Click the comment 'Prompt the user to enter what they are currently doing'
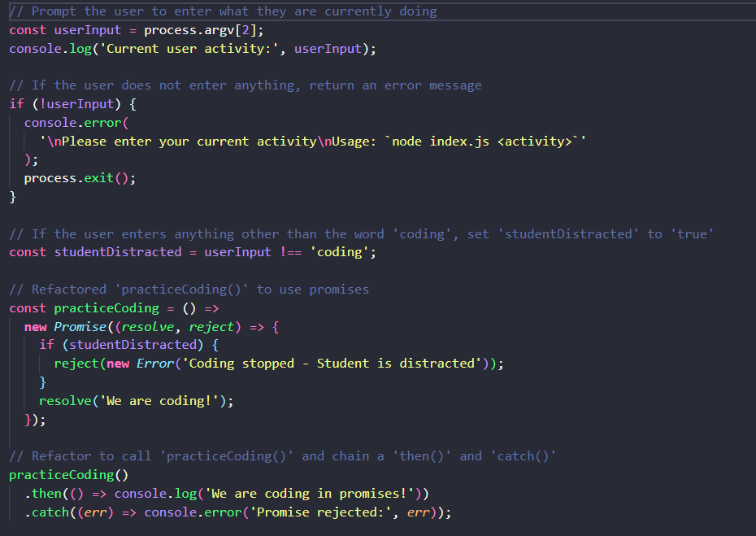The height and width of the screenshot is (536, 756). pos(224,11)
